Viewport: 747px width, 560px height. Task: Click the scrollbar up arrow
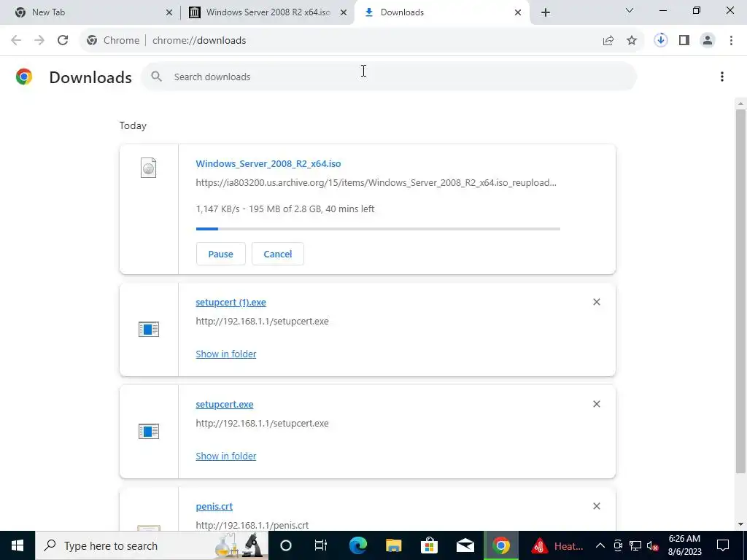tap(740, 104)
